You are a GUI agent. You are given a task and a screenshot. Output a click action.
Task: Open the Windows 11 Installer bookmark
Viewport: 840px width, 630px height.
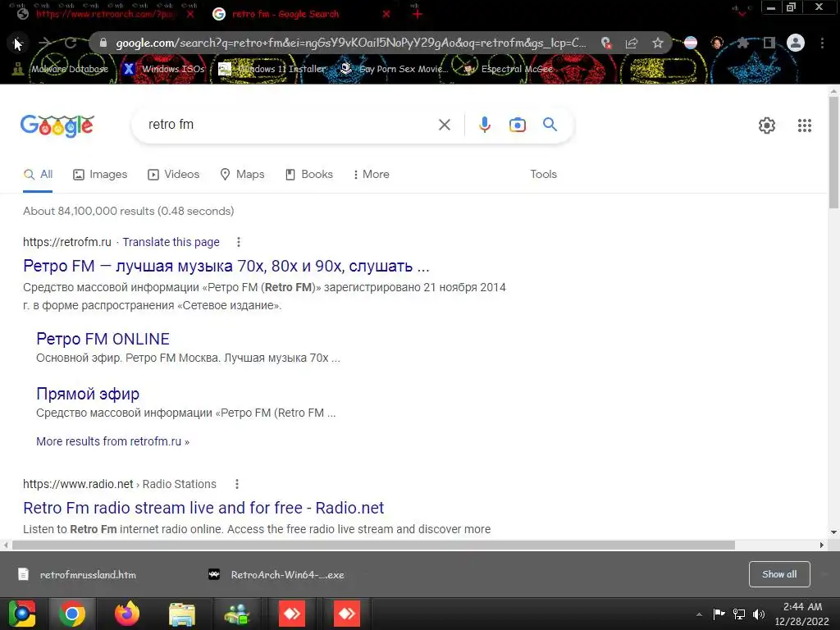pos(272,69)
